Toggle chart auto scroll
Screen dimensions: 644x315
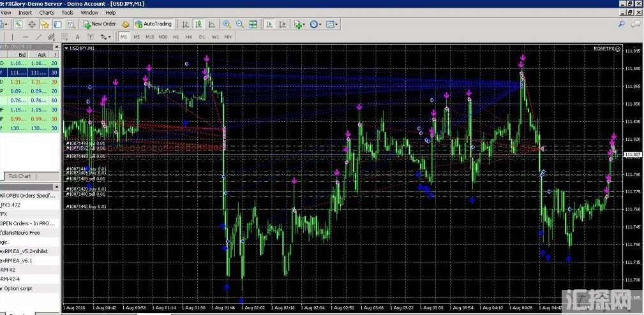(269, 24)
